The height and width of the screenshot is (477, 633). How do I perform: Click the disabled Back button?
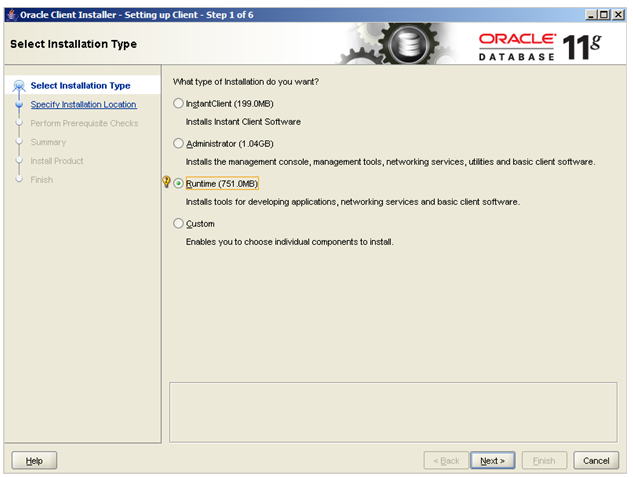pos(446,460)
